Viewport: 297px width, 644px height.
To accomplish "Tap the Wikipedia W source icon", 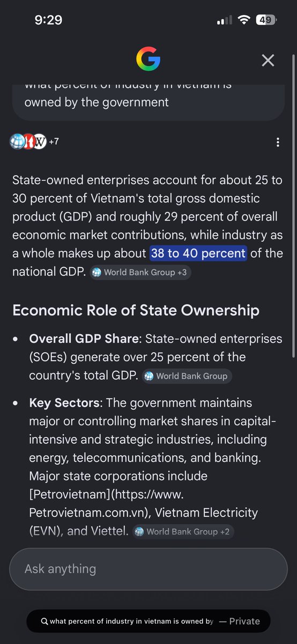I will point(39,142).
